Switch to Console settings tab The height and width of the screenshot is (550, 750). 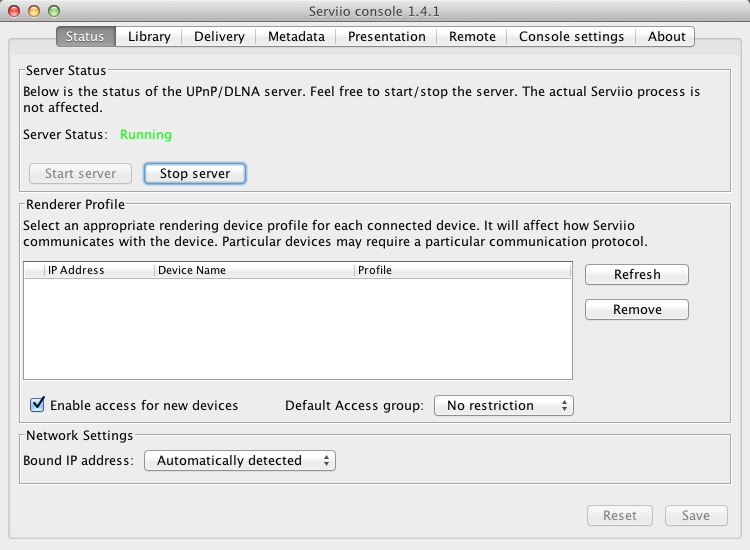(571, 36)
